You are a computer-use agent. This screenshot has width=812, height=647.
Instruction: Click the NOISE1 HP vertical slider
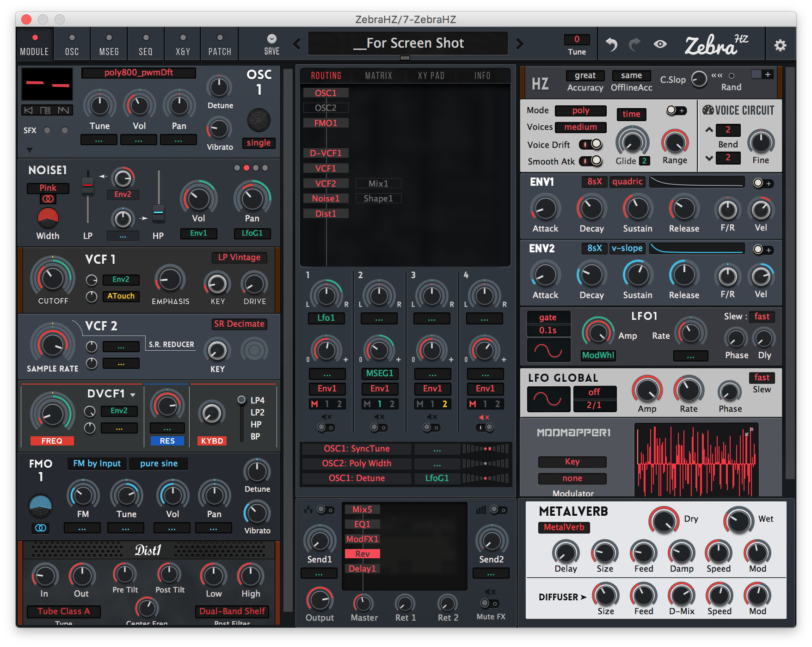pos(158,196)
